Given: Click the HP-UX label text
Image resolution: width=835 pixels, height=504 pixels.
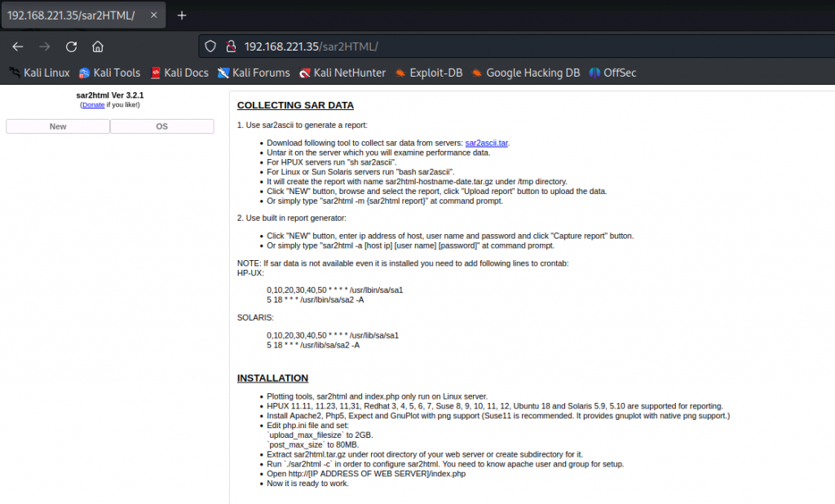Looking at the screenshot, I should pos(250,272).
